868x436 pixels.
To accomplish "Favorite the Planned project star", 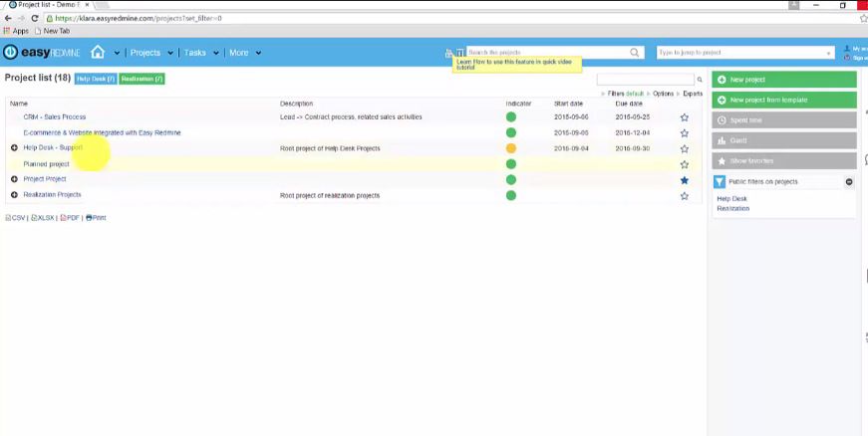I will [685, 164].
